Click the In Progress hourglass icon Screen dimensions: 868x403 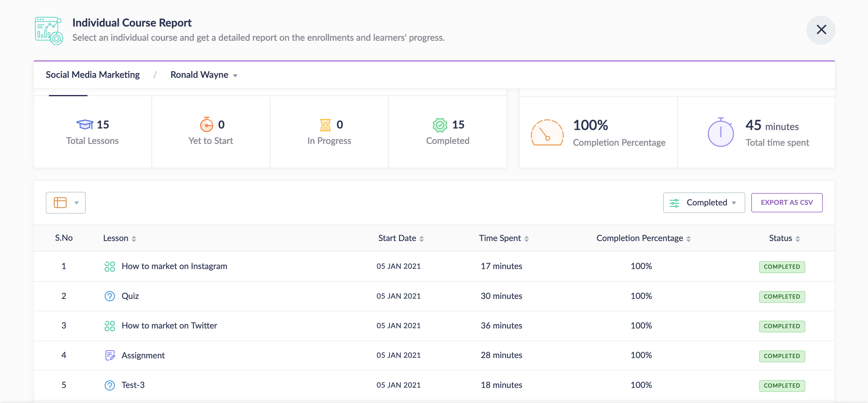tap(325, 125)
